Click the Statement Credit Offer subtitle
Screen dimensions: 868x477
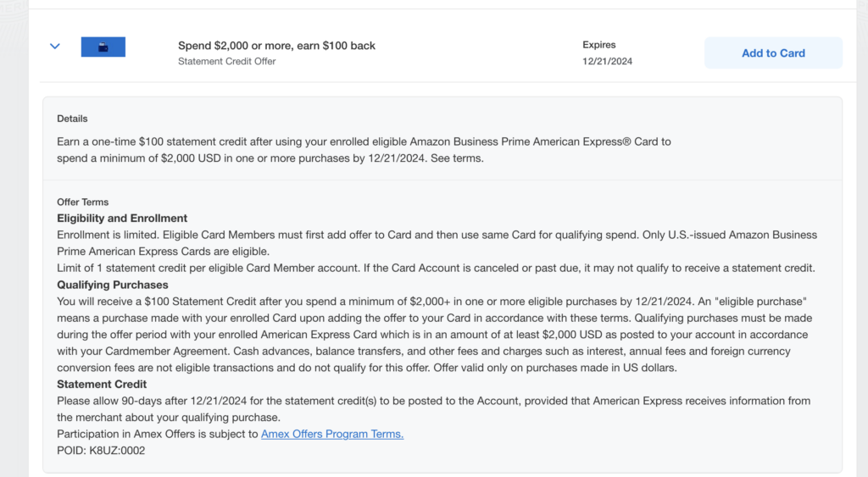[x=226, y=61]
